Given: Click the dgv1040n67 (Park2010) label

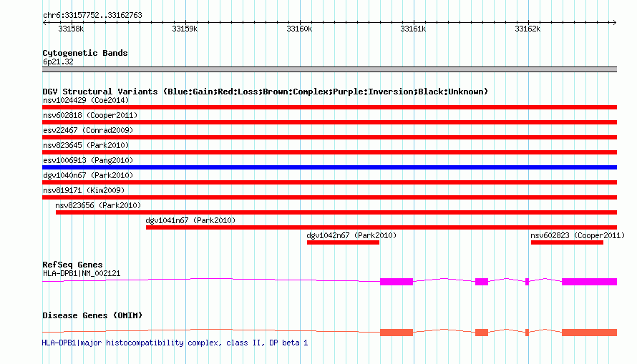Looking at the screenshot, I should [x=88, y=175].
